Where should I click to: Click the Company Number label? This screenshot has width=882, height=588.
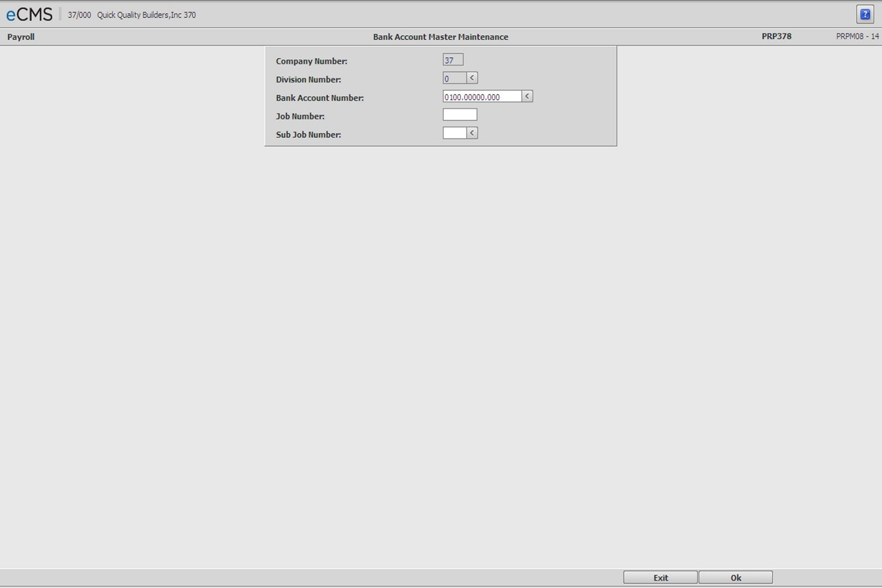tap(311, 61)
